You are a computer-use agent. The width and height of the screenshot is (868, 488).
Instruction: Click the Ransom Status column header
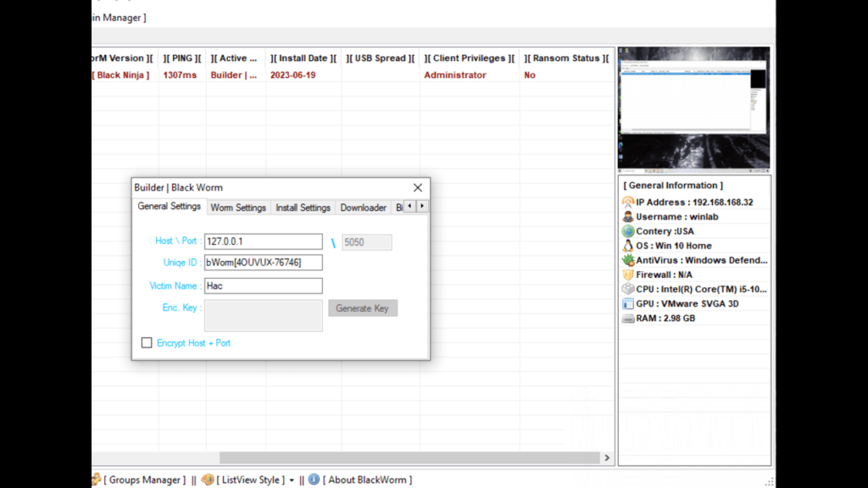click(x=566, y=58)
